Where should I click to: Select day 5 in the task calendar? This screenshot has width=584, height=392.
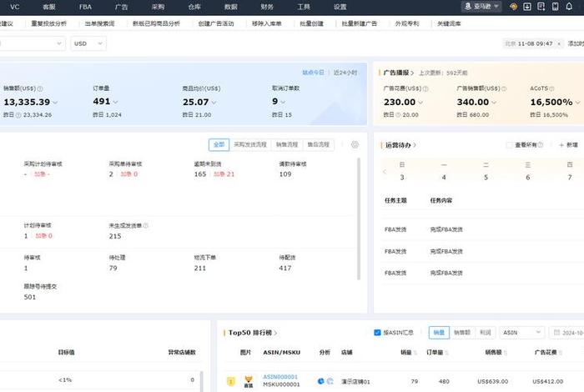pos(486,178)
